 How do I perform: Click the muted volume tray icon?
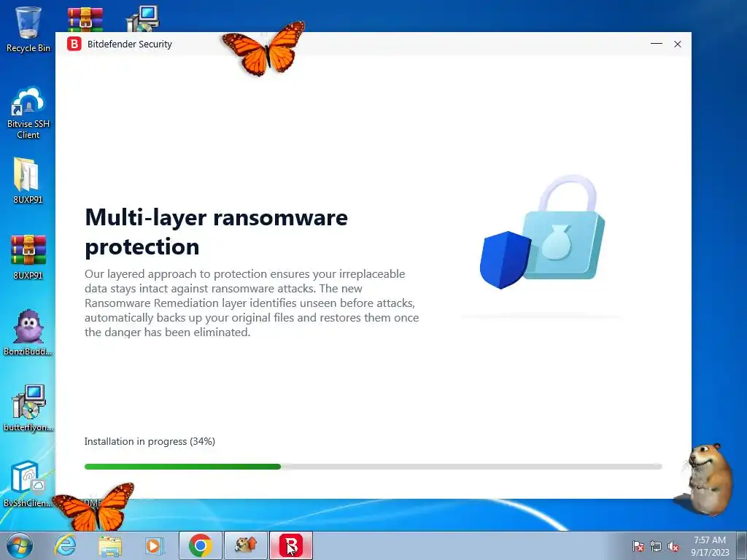(673, 546)
